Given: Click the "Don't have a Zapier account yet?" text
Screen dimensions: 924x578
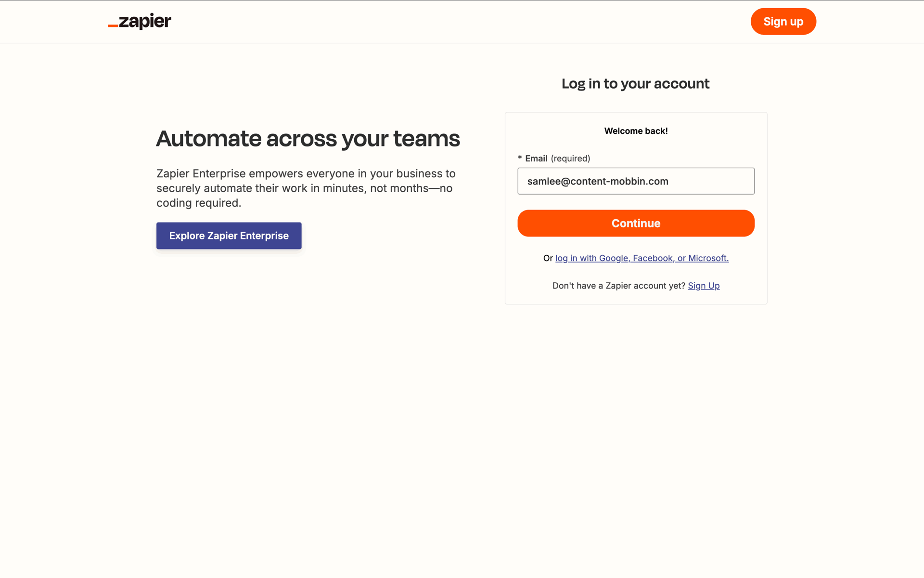Looking at the screenshot, I should (x=619, y=286).
